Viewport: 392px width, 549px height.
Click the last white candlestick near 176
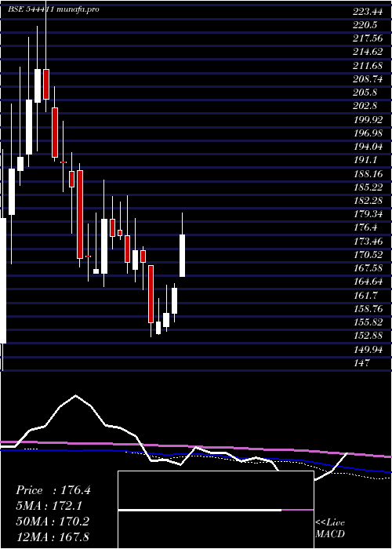point(183,256)
